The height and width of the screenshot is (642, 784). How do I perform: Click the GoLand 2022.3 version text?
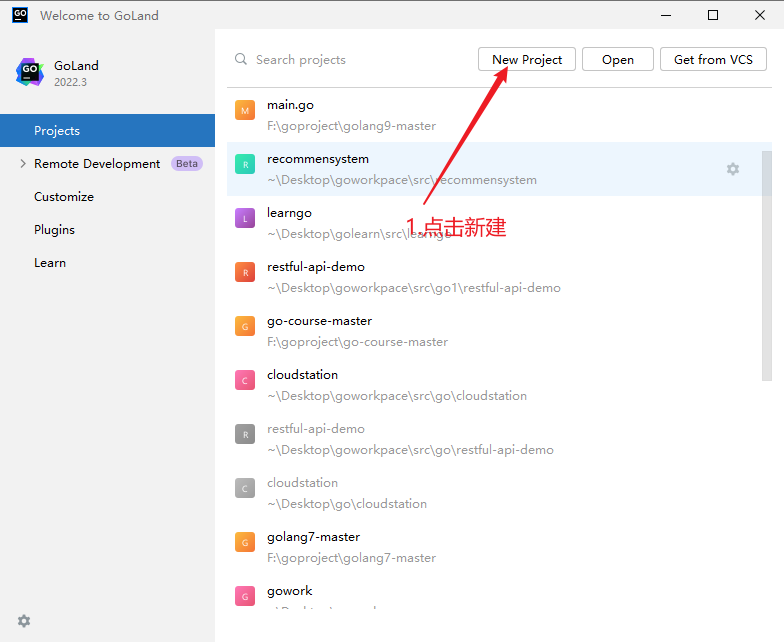coord(70,82)
